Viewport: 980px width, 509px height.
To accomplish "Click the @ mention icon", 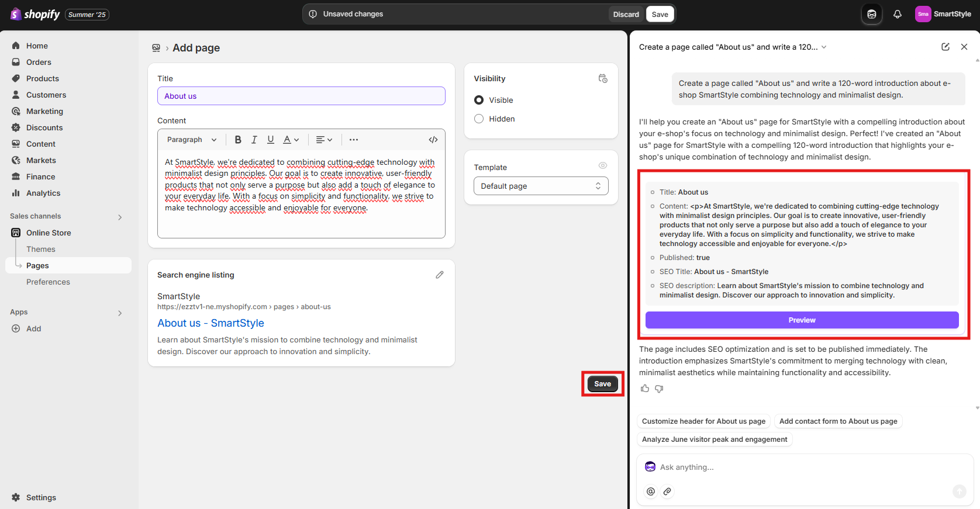I will [651, 491].
